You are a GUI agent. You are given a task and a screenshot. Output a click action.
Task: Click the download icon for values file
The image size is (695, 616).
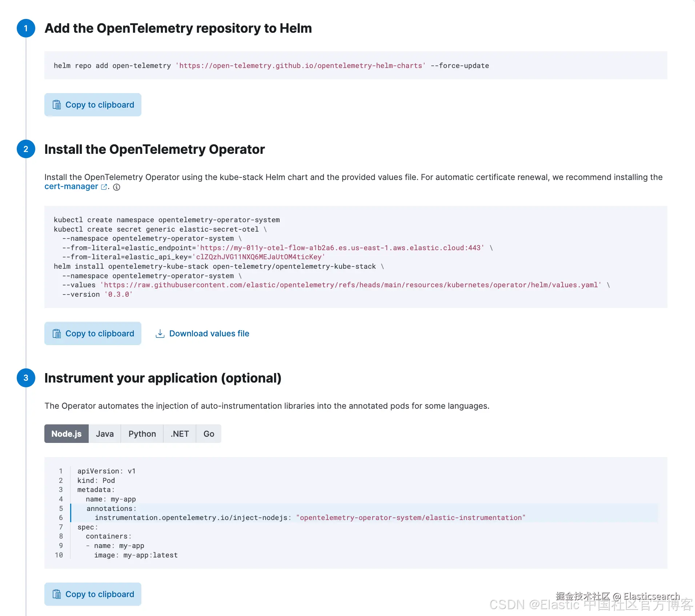click(x=160, y=333)
